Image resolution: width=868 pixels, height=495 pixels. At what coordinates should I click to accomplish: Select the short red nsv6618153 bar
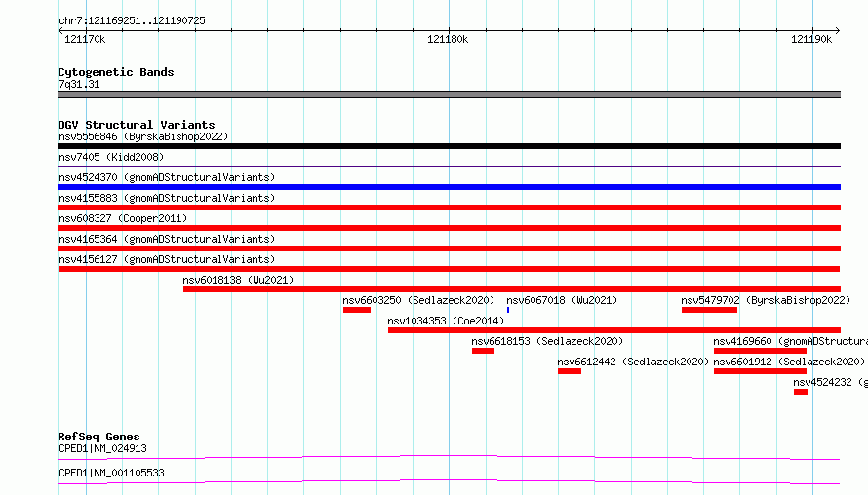tap(483, 351)
